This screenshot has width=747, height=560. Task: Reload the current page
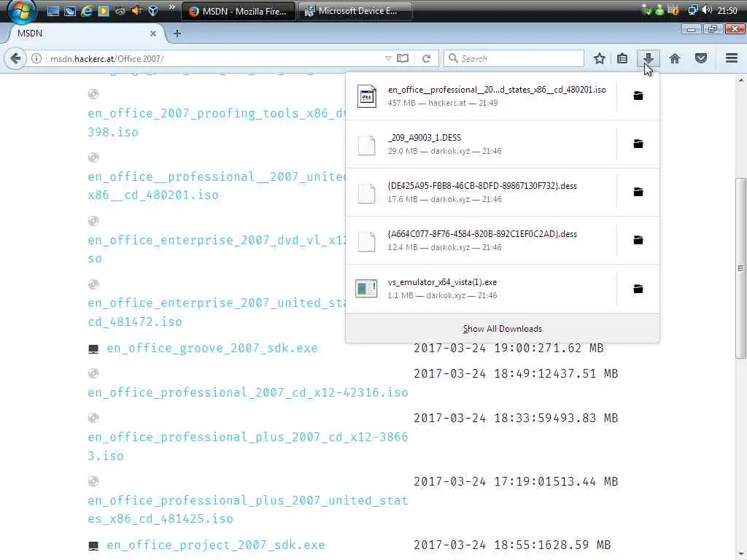click(426, 58)
